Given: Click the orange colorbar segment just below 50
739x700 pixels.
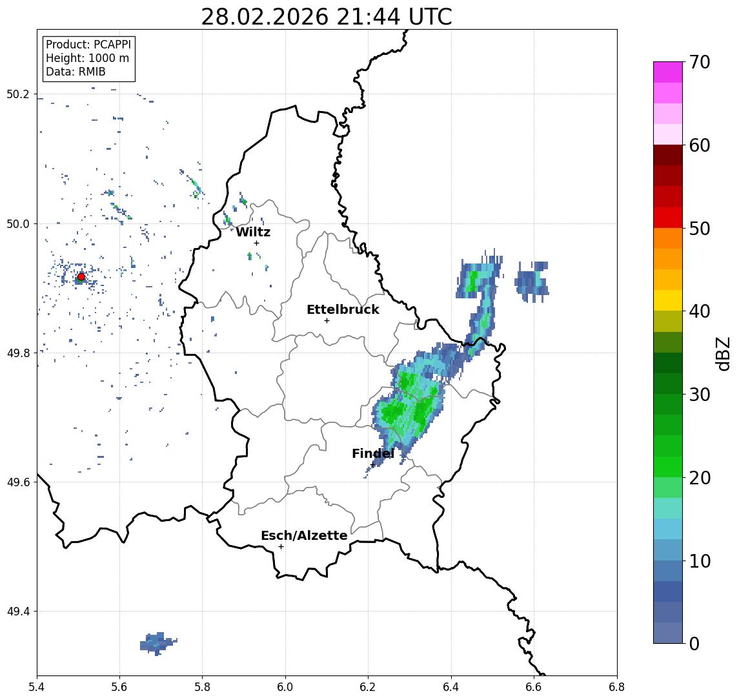Looking at the screenshot, I should (x=668, y=238).
